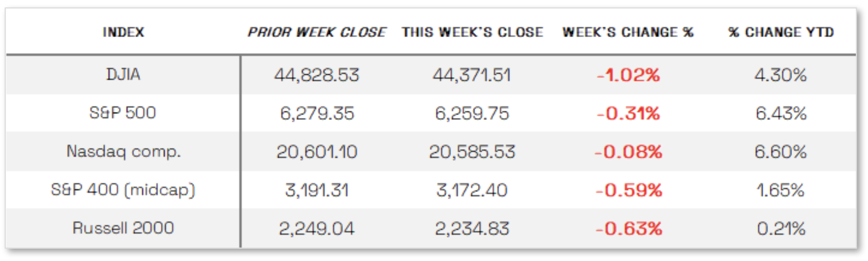Image resolution: width=868 pixels, height=261 pixels.
Task: Select the WEEK'S CHANGE % header
Action: point(628,32)
